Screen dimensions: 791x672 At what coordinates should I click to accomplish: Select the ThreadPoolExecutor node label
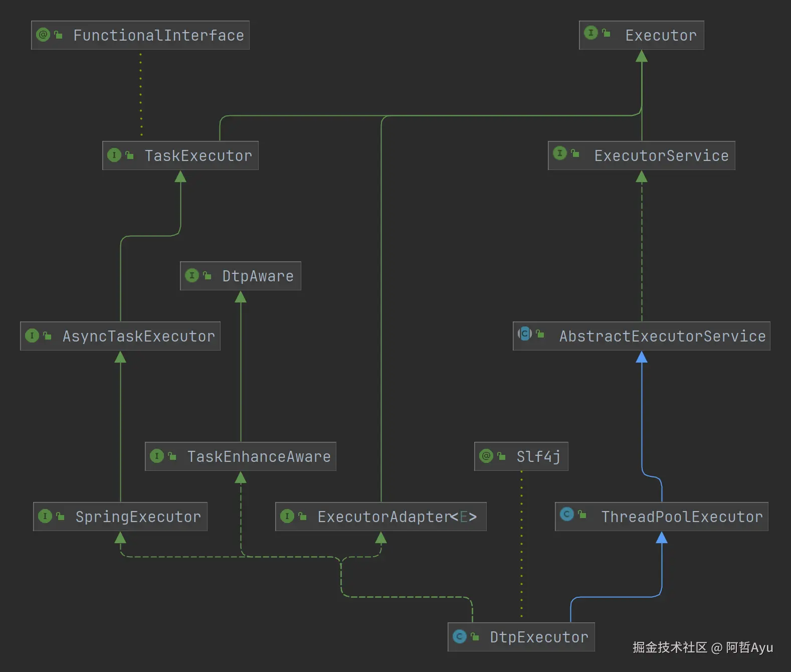(x=682, y=517)
